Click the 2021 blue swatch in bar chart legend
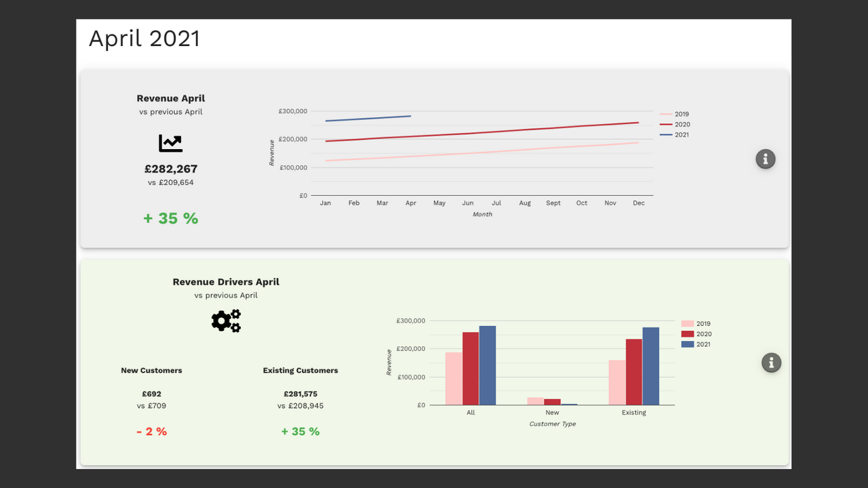 [x=688, y=344]
